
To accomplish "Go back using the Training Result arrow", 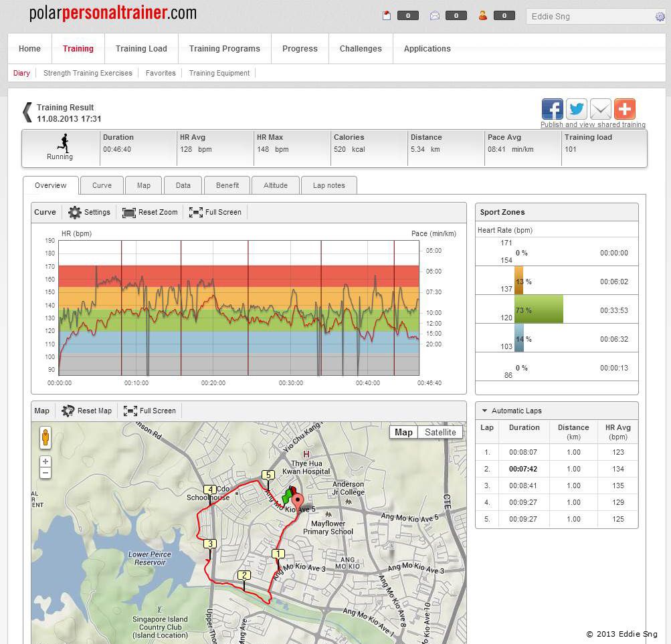I will tap(27, 112).
